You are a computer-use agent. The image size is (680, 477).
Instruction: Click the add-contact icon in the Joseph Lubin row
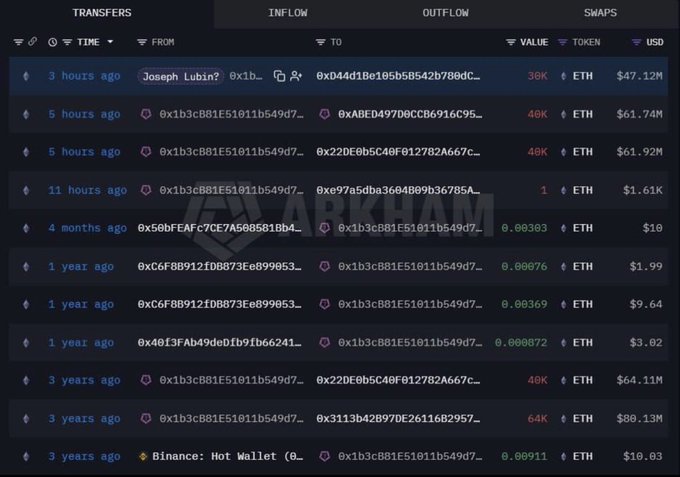pos(296,76)
